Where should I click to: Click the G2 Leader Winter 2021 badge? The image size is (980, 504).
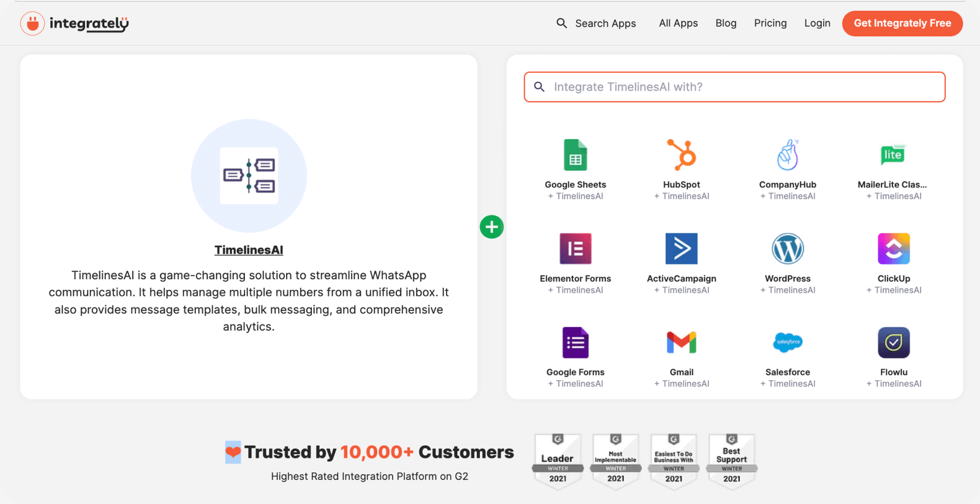557,462
